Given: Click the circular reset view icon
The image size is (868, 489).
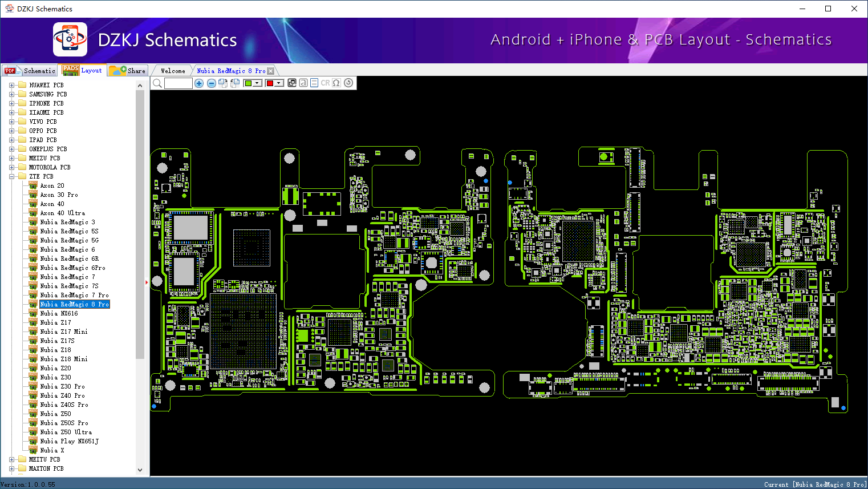Looking at the screenshot, I should point(348,83).
